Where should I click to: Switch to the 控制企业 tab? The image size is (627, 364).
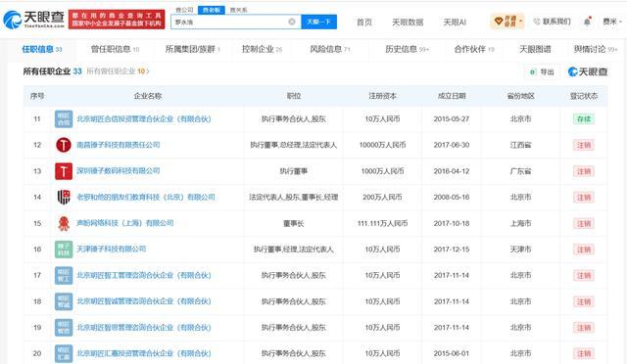[262, 49]
